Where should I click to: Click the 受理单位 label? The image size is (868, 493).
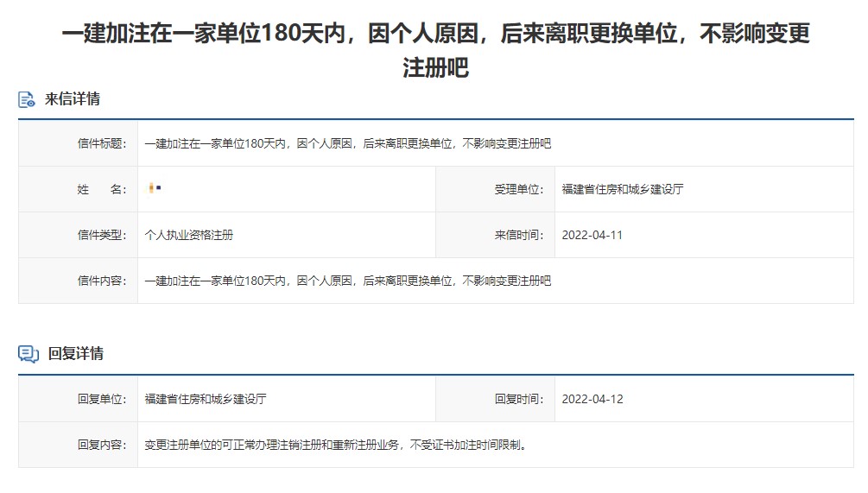click(518, 189)
